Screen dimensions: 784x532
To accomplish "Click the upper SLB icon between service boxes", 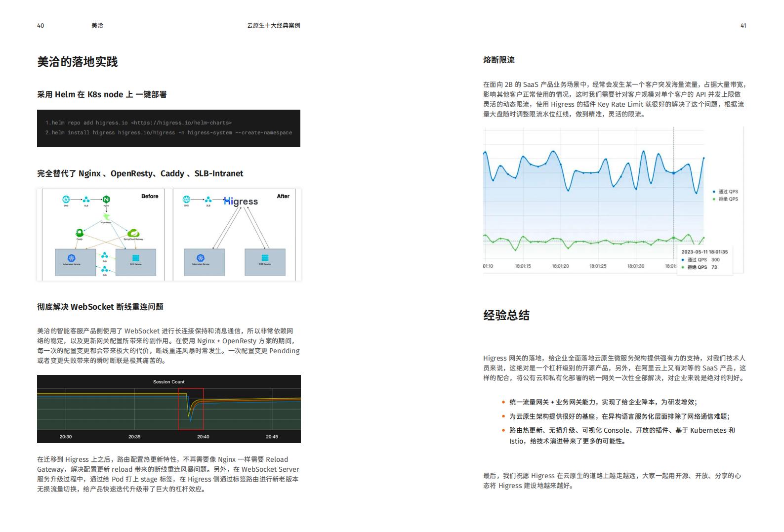I will (x=105, y=256).
